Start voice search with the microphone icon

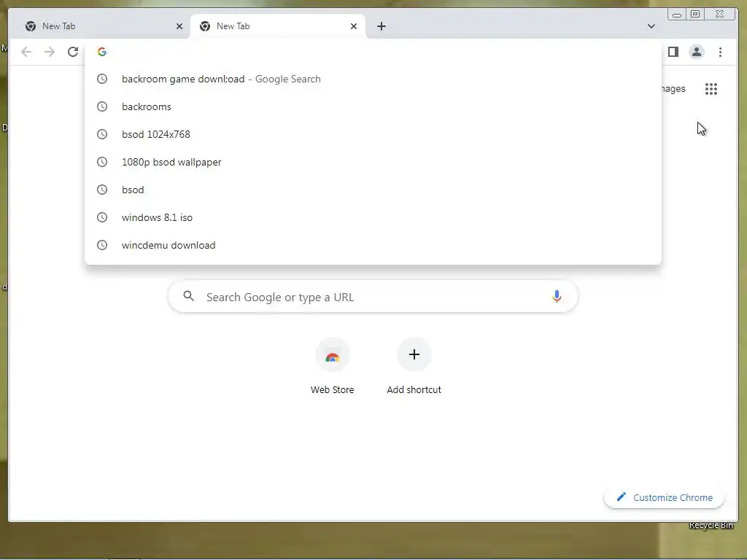[x=557, y=297]
